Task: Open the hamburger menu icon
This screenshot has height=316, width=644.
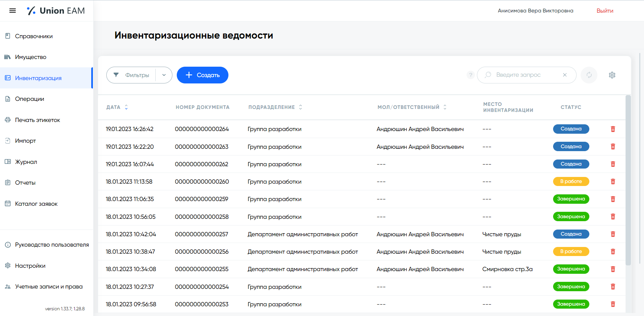Action: (x=12, y=11)
